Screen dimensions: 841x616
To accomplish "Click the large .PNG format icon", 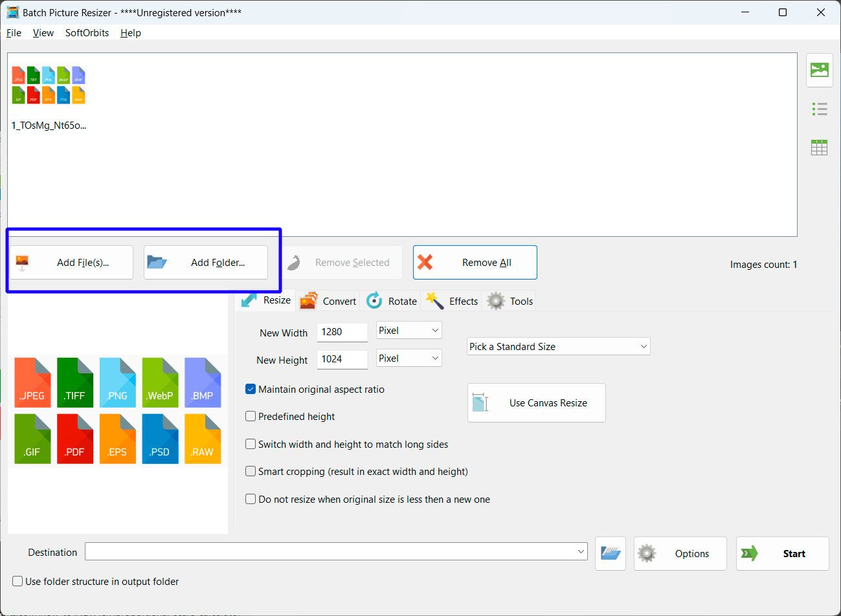I will pyautogui.click(x=117, y=382).
